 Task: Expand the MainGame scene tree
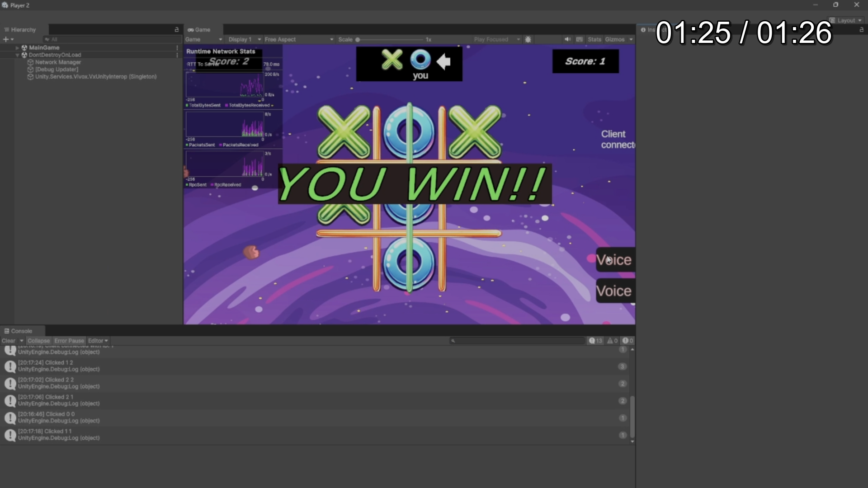click(x=17, y=47)
